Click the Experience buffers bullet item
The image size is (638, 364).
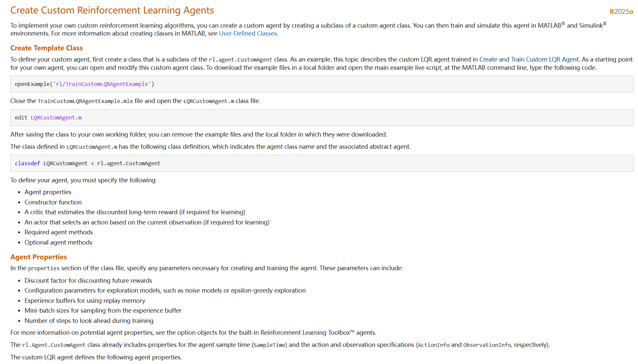point(85,301)
